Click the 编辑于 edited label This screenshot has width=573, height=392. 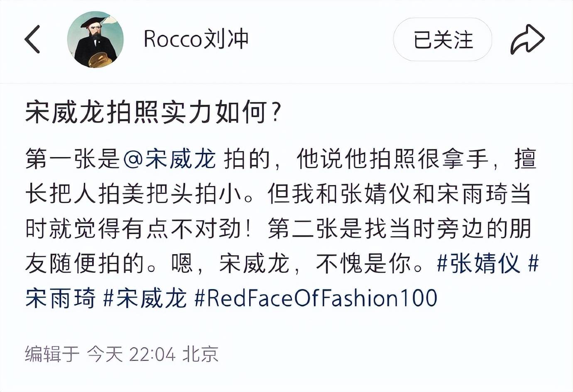[x=52, y=354]
